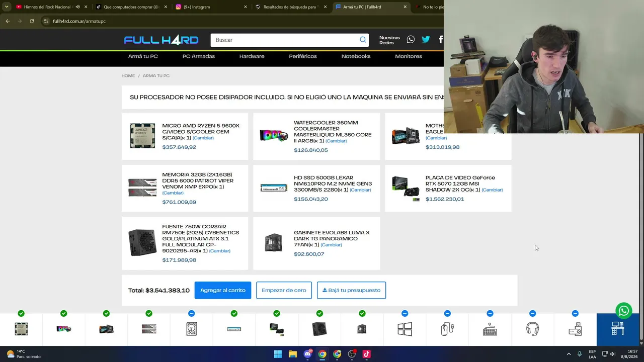Click the Agregar al carrito button

[223, 290]
